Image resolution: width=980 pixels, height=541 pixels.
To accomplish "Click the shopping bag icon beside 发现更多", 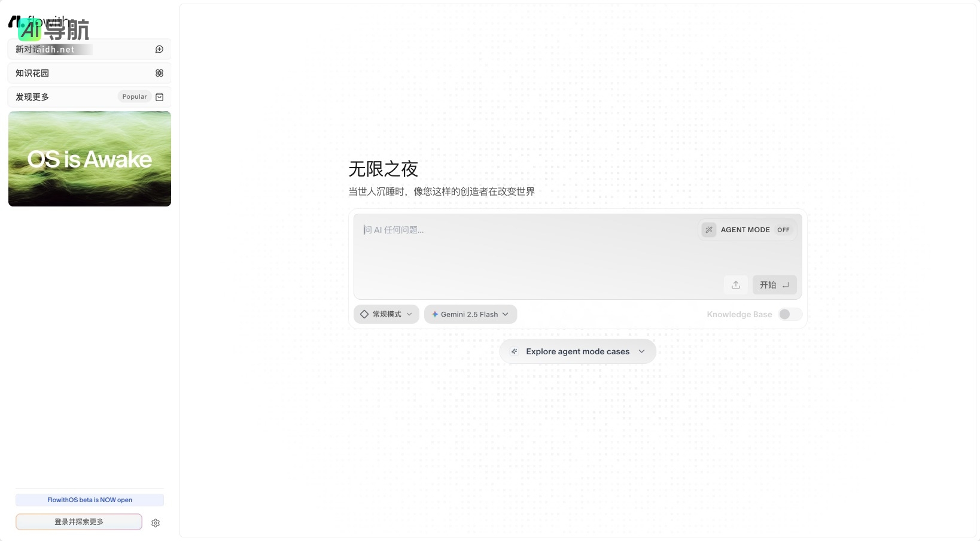I will [x=159, y=96].
